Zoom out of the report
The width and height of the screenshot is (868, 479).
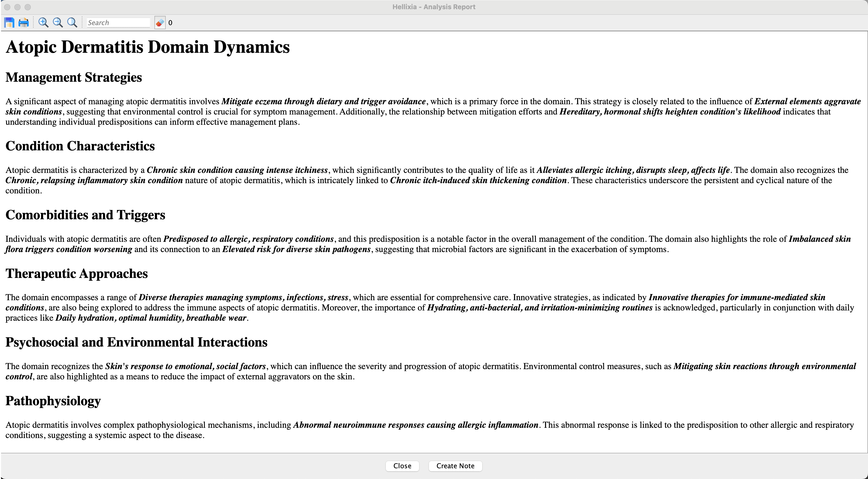point(58,23)
